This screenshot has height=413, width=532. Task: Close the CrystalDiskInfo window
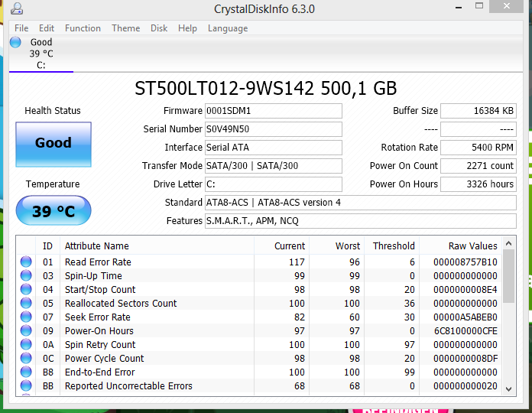click(507, 6)
